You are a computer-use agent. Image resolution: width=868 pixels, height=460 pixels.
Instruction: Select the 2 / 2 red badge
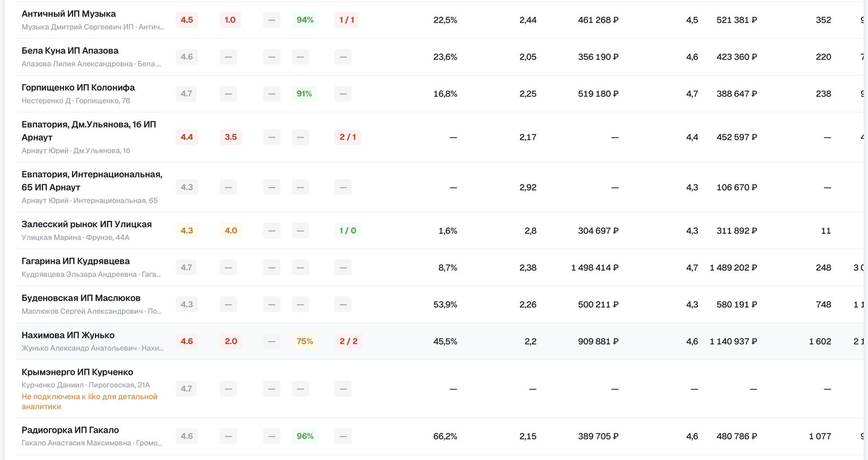coord(348,341)
